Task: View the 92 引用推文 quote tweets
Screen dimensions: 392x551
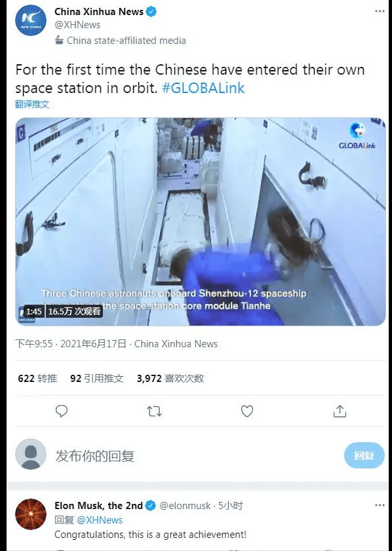Action: (x=96, y=379)
